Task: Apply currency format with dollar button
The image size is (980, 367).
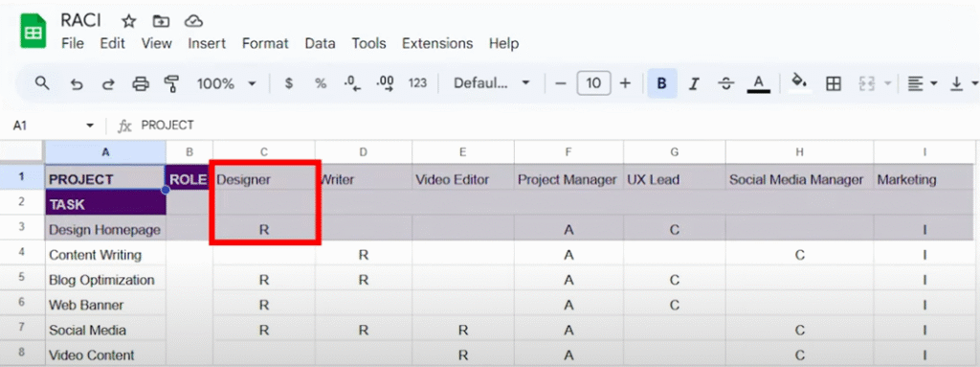Action: click(289, 83)
